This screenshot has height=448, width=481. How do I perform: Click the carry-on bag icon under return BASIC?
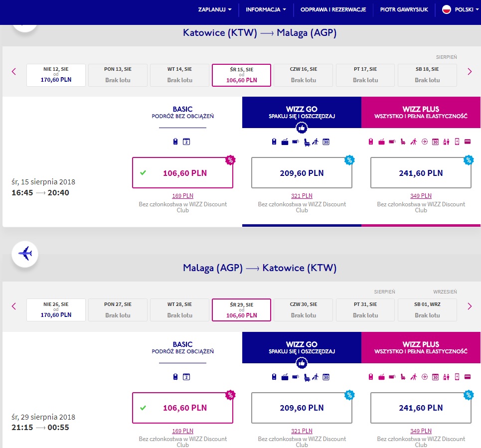tap(175, 377)
